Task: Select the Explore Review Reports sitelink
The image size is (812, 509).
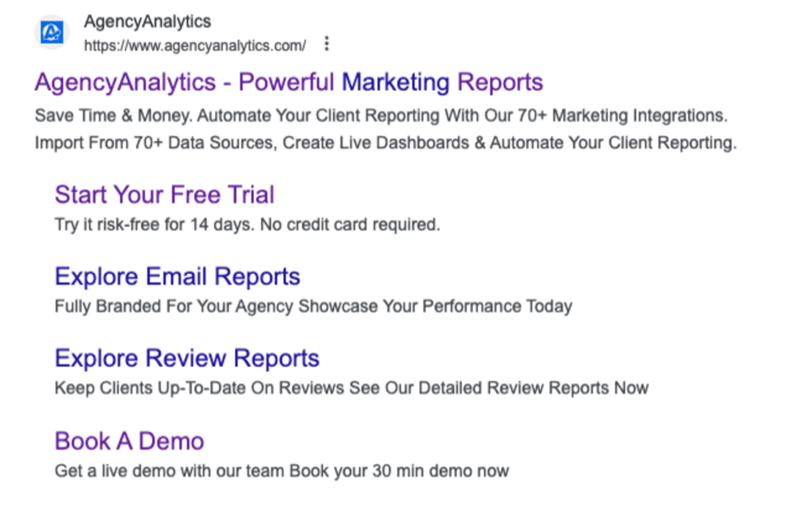Action: pyautogui.click(x=187, y=358)
